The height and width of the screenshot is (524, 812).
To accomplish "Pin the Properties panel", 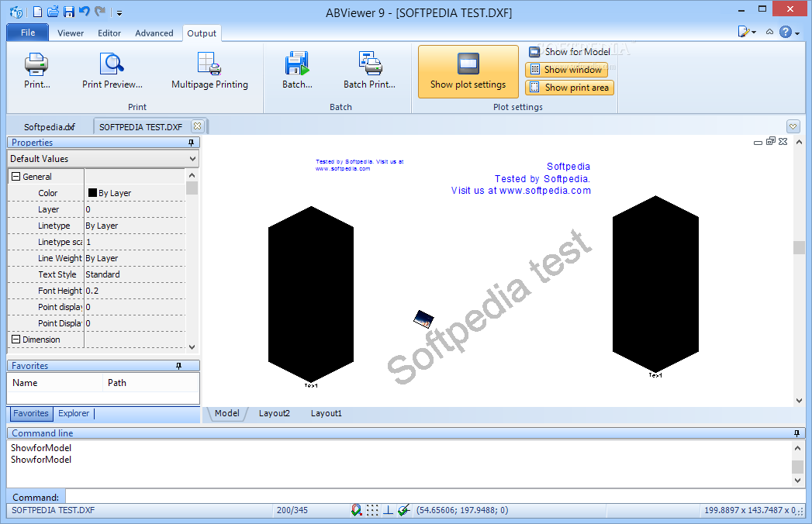I will point(191,143).
